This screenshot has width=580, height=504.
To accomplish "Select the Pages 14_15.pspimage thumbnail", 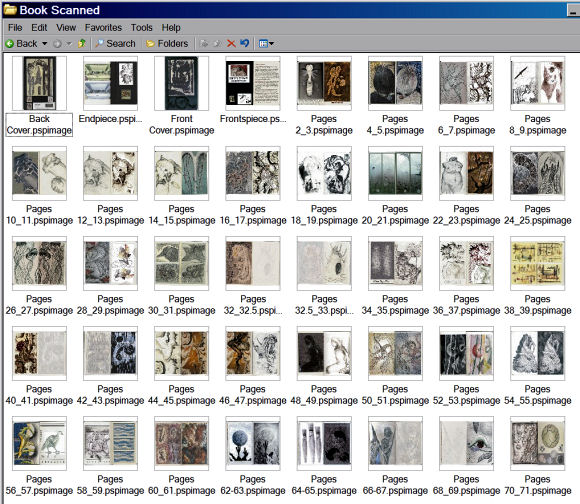I will 181,173.
